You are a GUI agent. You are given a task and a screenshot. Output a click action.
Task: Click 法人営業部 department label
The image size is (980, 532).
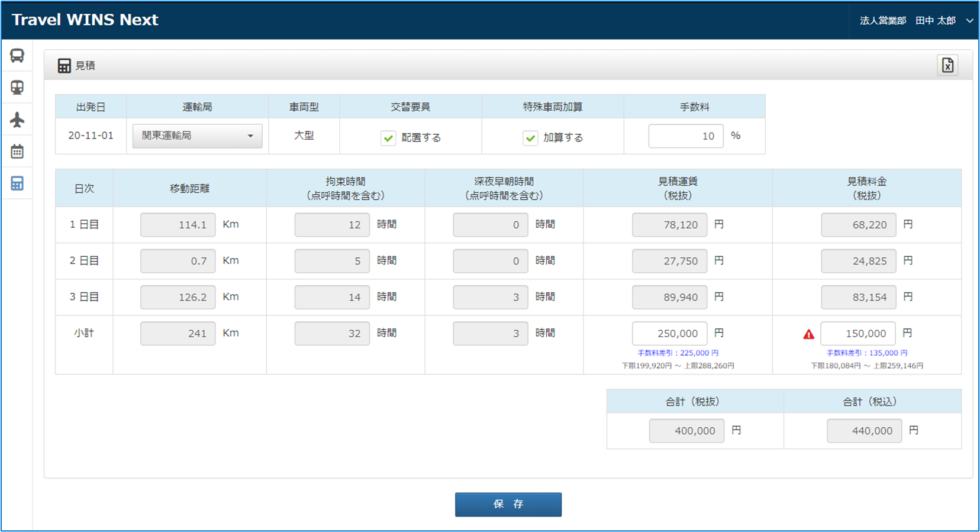883,21
